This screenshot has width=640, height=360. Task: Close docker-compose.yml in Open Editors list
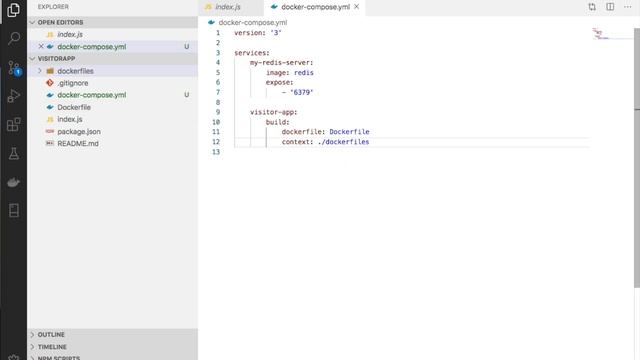coord(41,47)
